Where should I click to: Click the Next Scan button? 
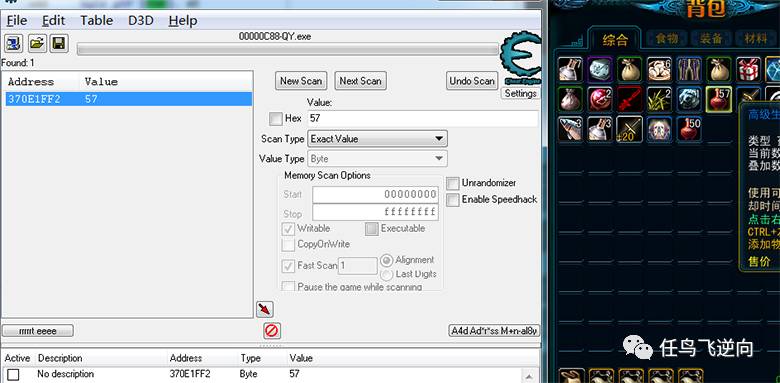pos(360,81)
